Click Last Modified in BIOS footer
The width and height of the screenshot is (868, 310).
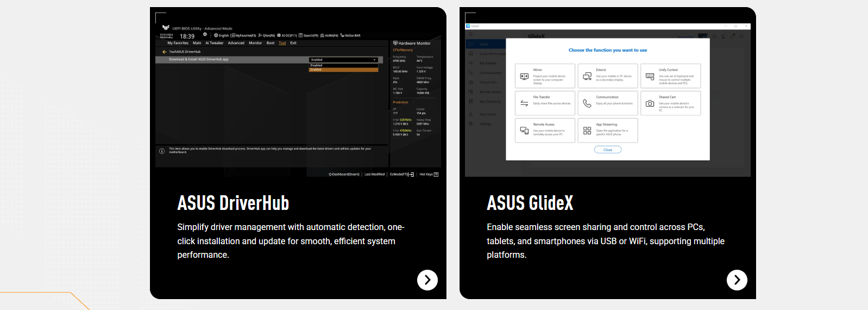tap(374, 175)
